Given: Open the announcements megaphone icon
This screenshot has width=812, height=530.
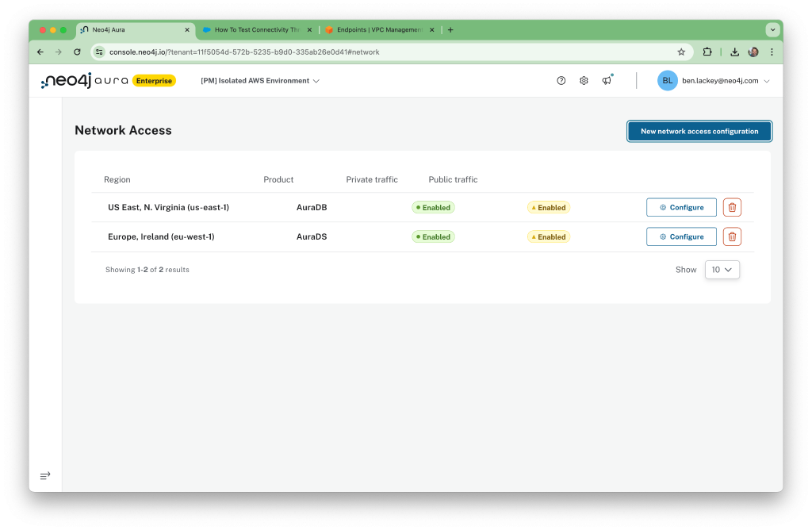Looking at the screenshot, I should click(x=607, y=80).
